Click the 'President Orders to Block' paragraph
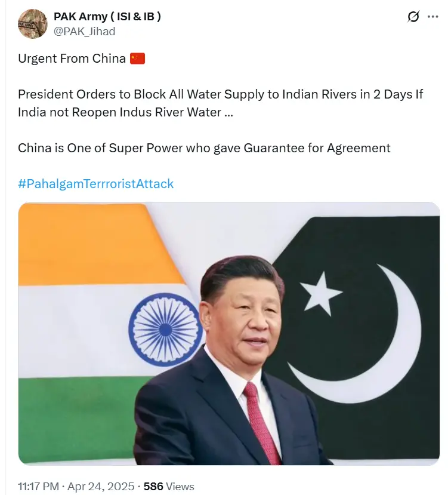448x495 pixels. (220, 103)
